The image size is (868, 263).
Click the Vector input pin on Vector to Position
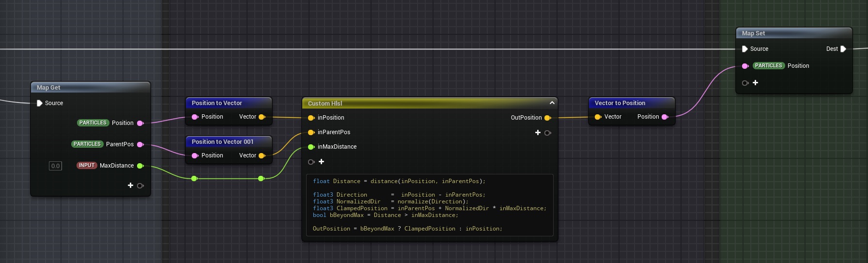(x=598, y=117)
